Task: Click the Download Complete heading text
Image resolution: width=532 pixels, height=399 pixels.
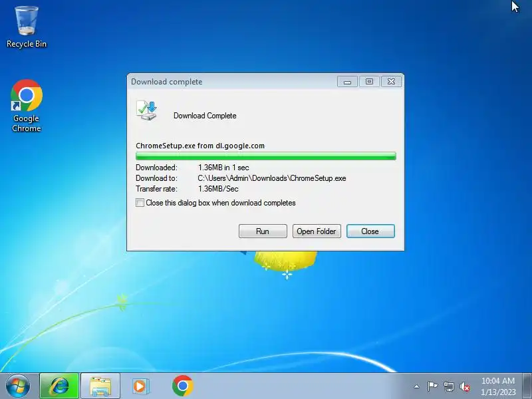Action: point(205,116)
